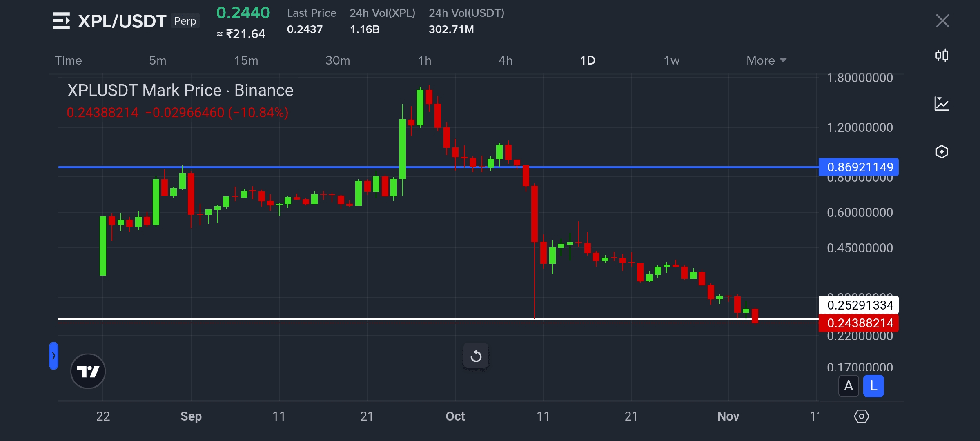Select the 15m interval tab
Screen dimensions: 980x441
[246, 60]
